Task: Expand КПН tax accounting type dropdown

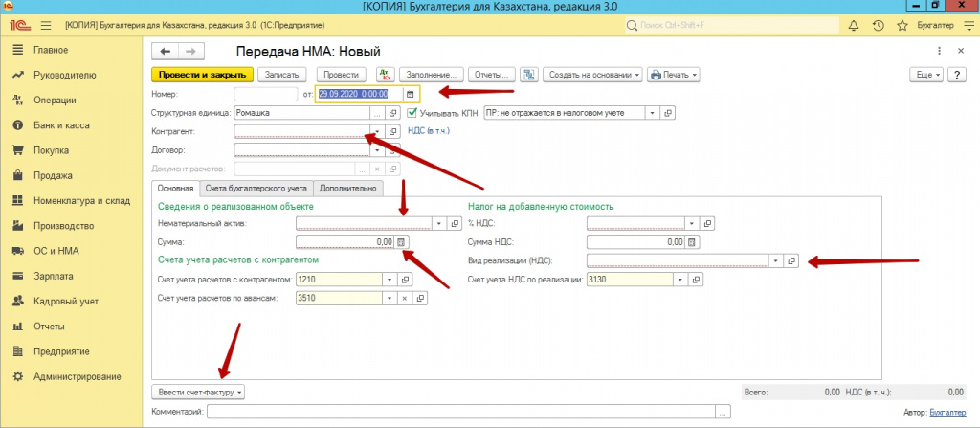Action: tap(653, 113)
